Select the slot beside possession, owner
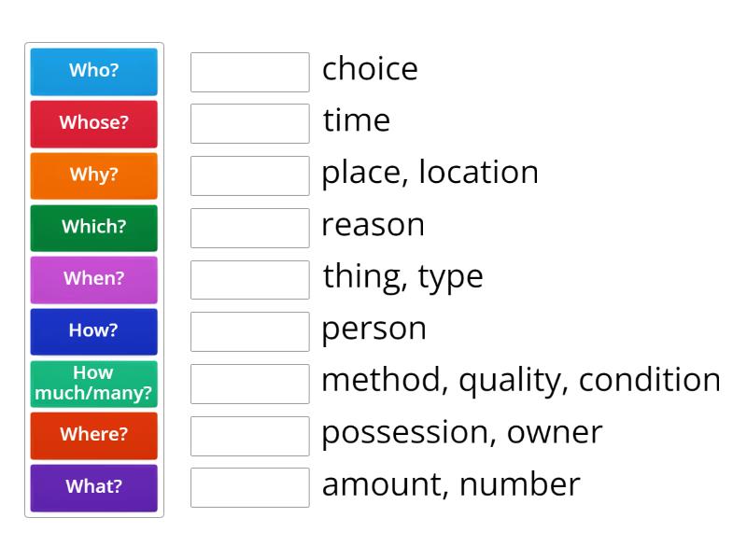747x560 pixels. [x=250, y=436]
